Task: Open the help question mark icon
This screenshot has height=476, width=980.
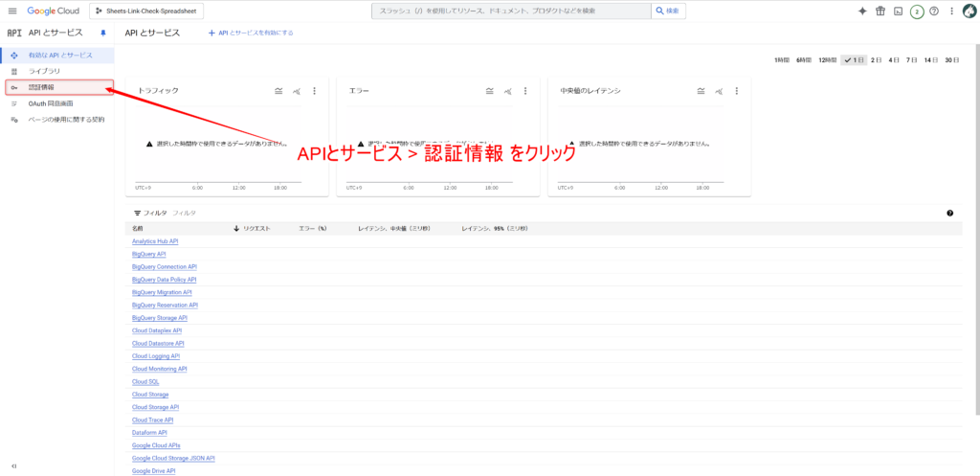Action: [x=934, y=11]
